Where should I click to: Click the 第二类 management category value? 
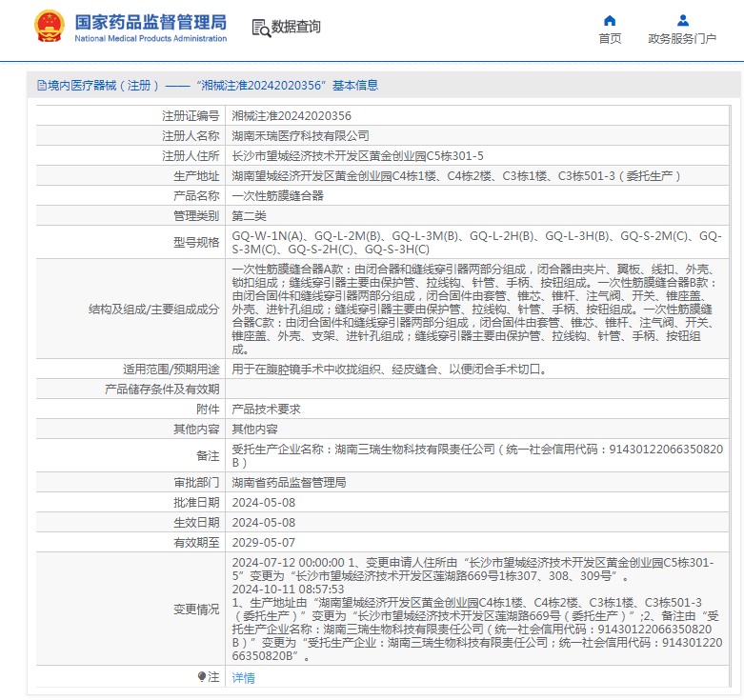coord(249,215)
